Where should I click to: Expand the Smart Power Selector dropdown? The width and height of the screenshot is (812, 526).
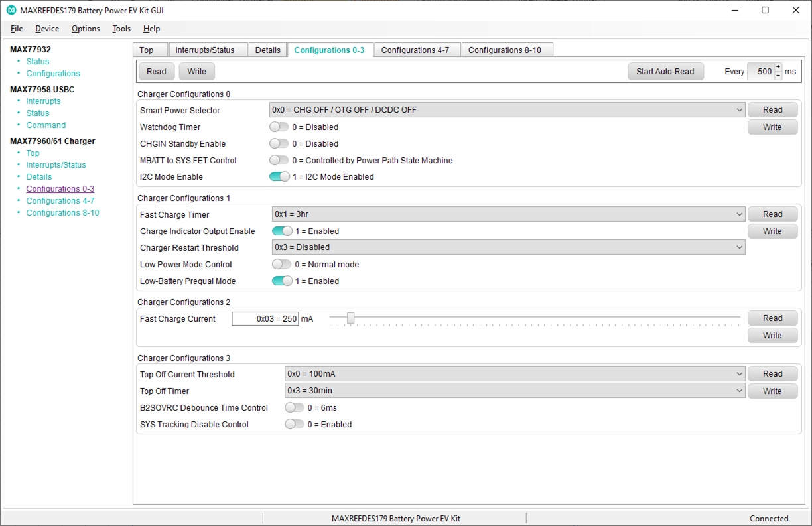pos(507,110)
